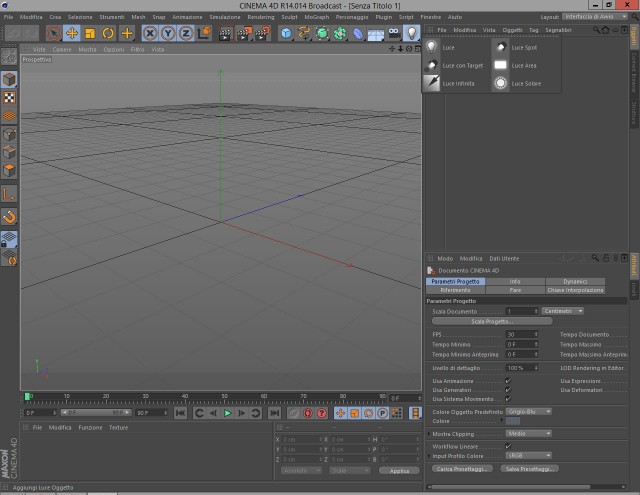
Task: Toggle Y axis lock
Action: [x=168, y=33]
